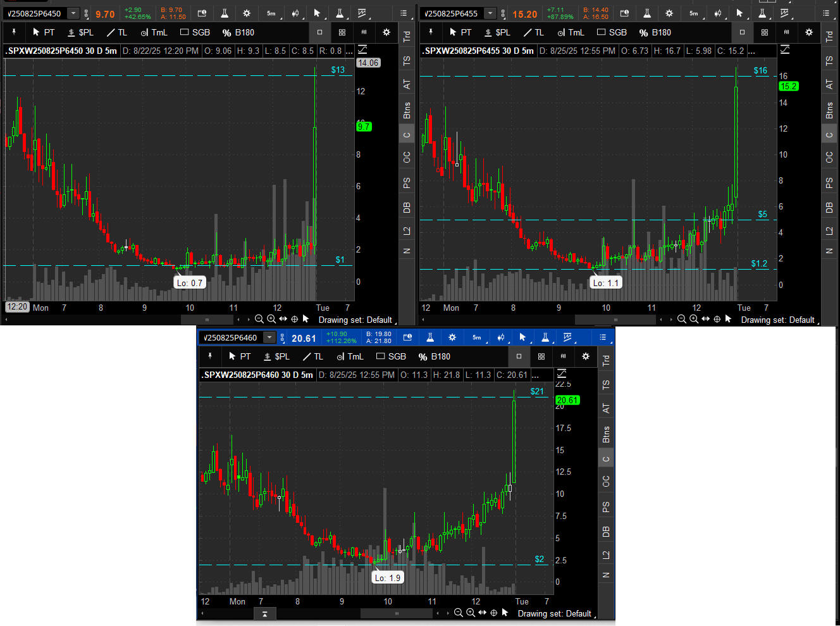Image resolution: width=840 pixels, height=626 pixels.
Task: Click the horizontal scrollbar thumb under P6450 chart
Action: 206,320
